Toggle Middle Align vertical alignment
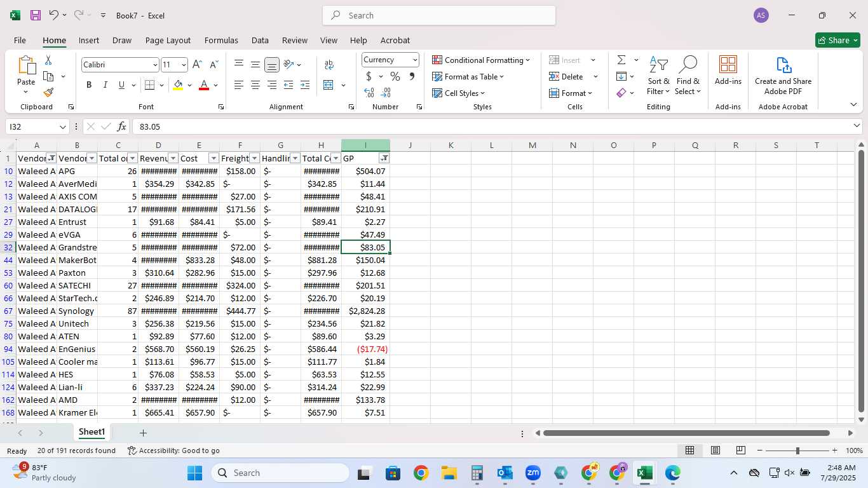 coord(255,64)
